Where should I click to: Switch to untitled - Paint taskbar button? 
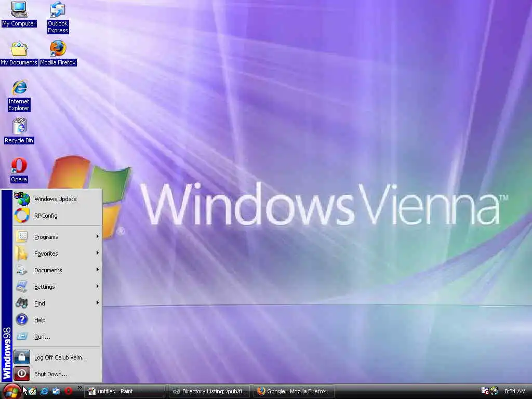click(124, 391)
